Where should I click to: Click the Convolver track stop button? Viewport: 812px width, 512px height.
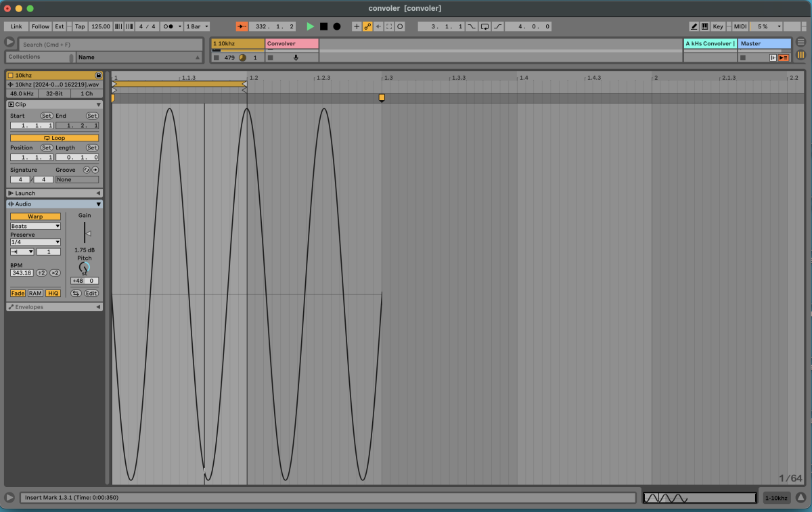click(x=271, y=57)
